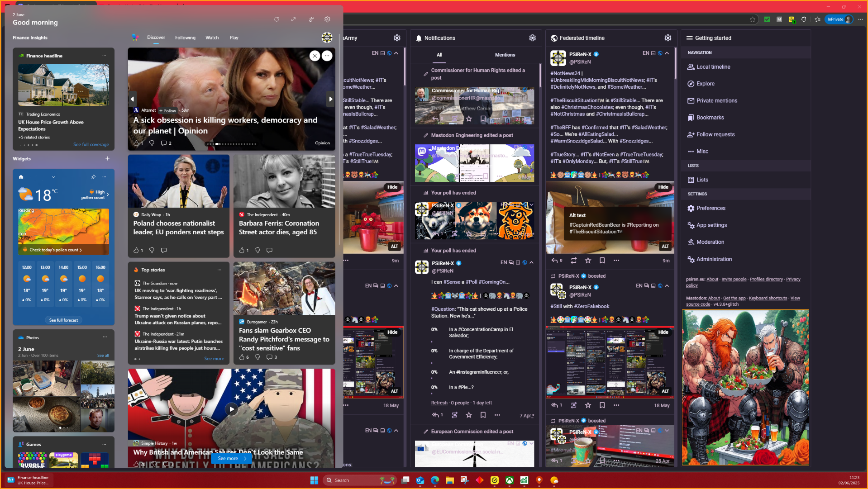Open Finance headline card options menu
This screenshot has width=868, height=489.
coord(104,56)
